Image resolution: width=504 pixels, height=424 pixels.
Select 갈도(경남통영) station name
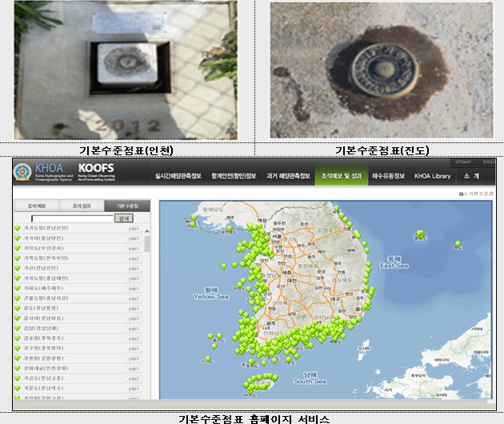coord(41,308)
